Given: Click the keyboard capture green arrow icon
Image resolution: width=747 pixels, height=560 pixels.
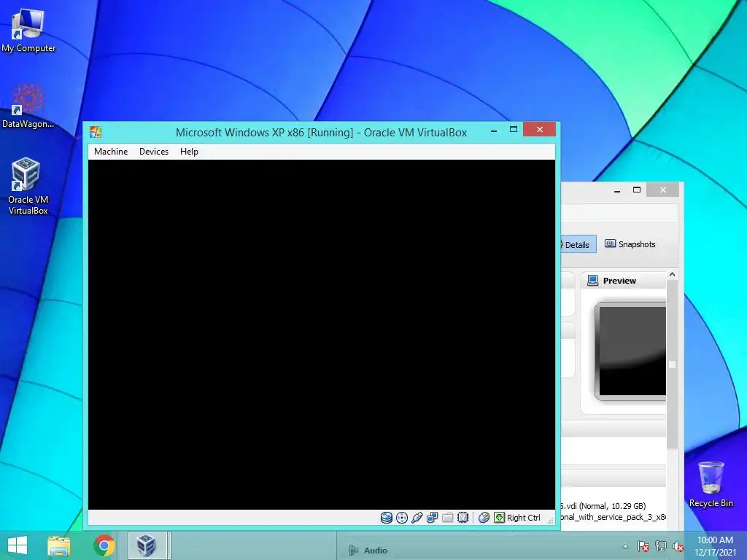Looking at the screenshot, I should click(x=499, y=518).
